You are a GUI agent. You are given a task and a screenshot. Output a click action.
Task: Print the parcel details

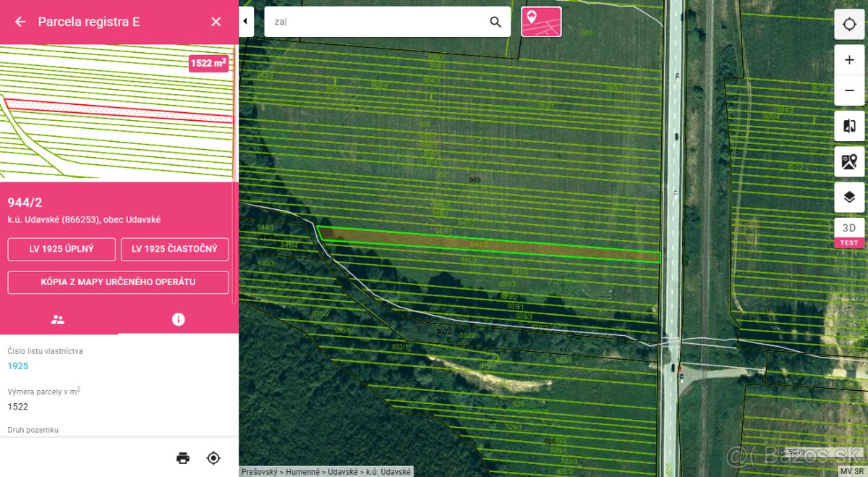(183, 457)
